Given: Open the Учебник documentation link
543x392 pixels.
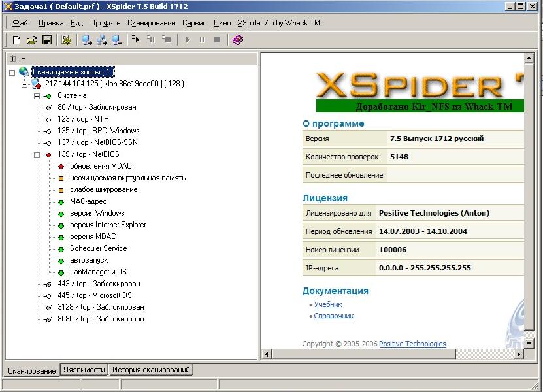Looking at the screenshot, I should point(328,304).
